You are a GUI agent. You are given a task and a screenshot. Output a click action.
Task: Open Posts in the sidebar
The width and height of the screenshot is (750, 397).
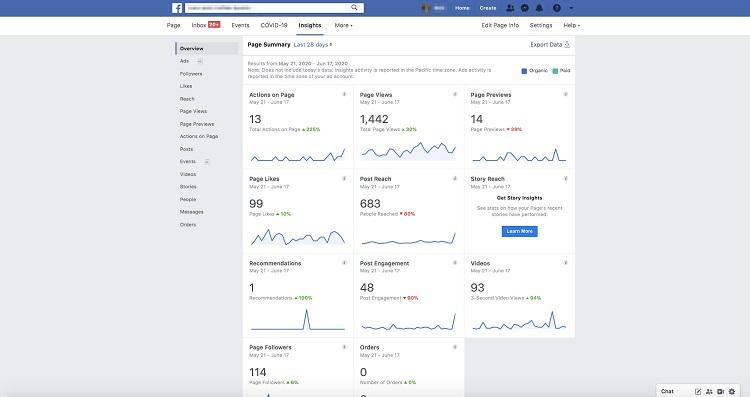pos(187,149)
